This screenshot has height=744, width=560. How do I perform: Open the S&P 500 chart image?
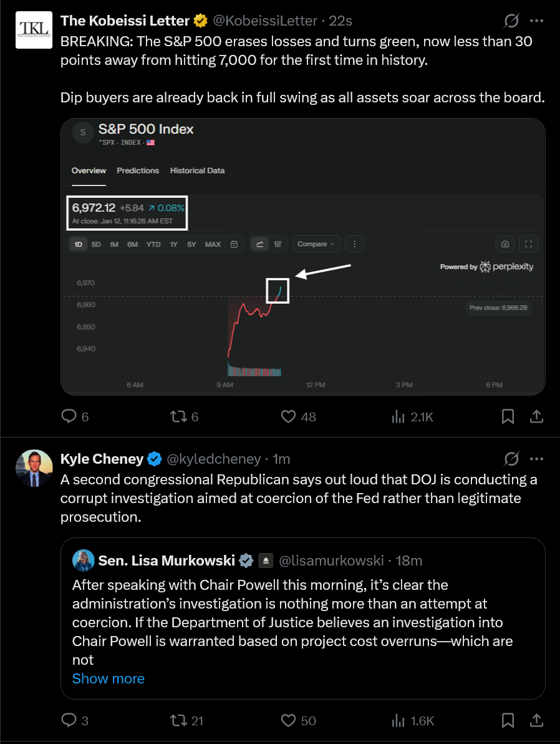coord(303,257)
